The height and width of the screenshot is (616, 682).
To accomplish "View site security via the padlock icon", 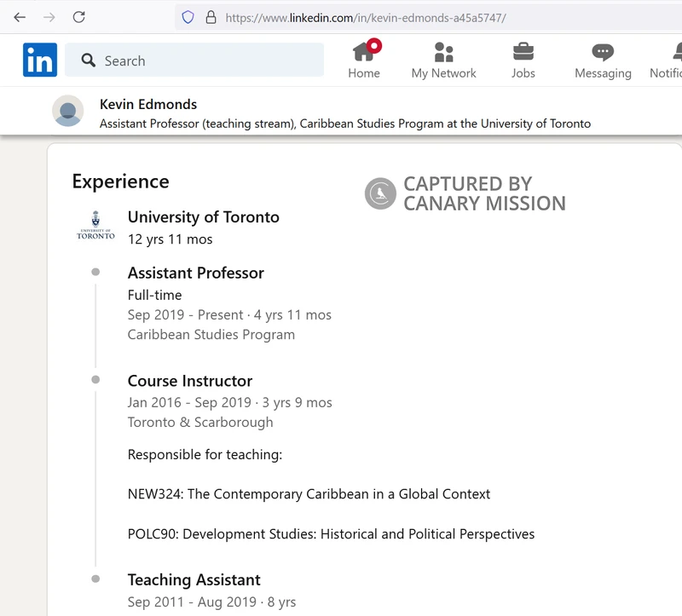I will (x=211, y=17).
